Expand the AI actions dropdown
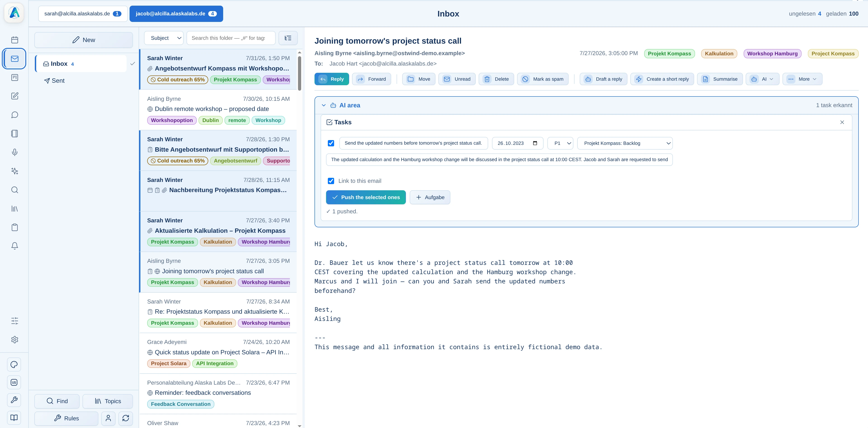This screenshot has width=868, height=428. pyautogui.click(x=763, y=79)
